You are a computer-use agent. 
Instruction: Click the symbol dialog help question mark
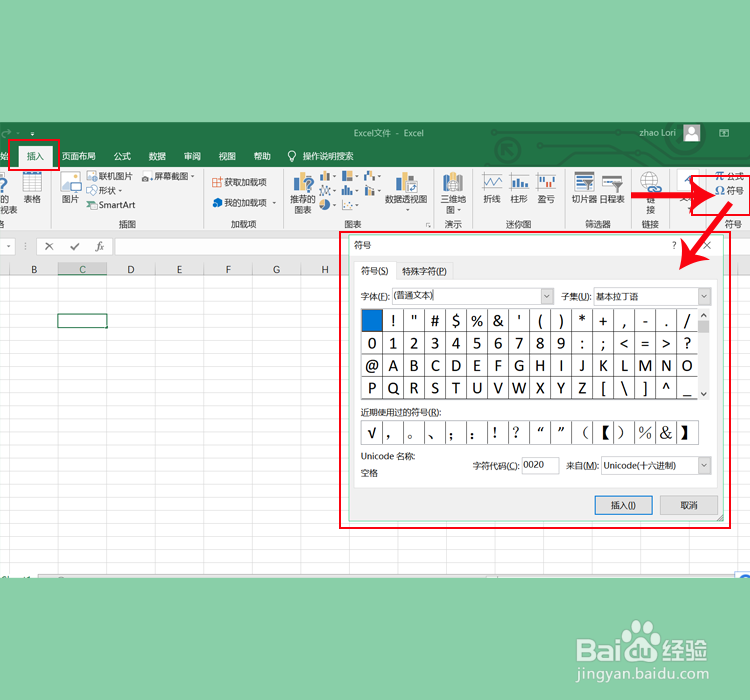(x=674, y=245)
